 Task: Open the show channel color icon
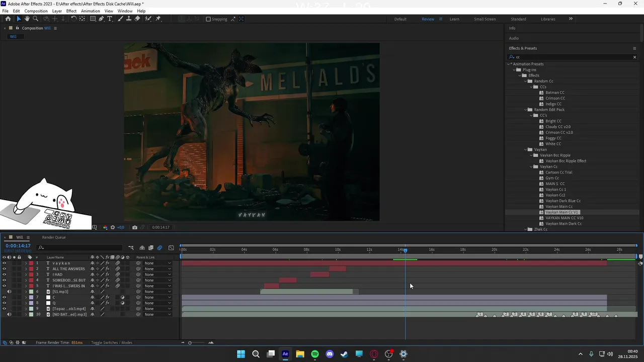[105, 227]
